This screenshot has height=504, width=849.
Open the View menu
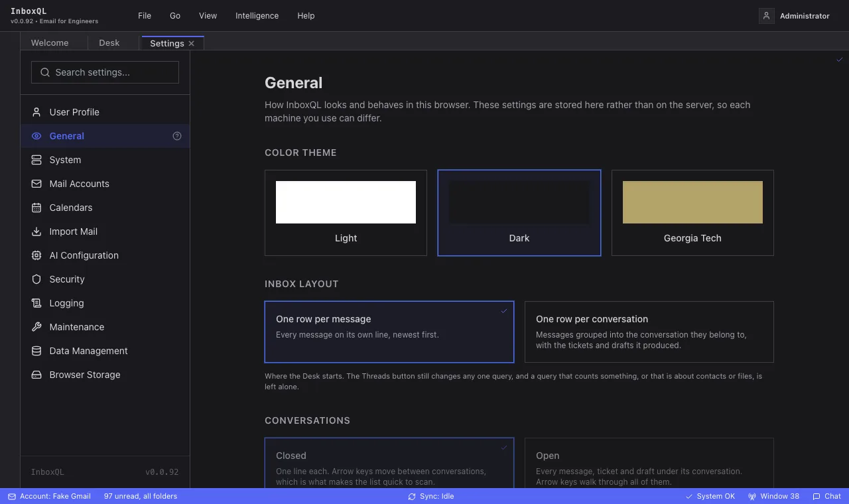(x=208, y=16)
